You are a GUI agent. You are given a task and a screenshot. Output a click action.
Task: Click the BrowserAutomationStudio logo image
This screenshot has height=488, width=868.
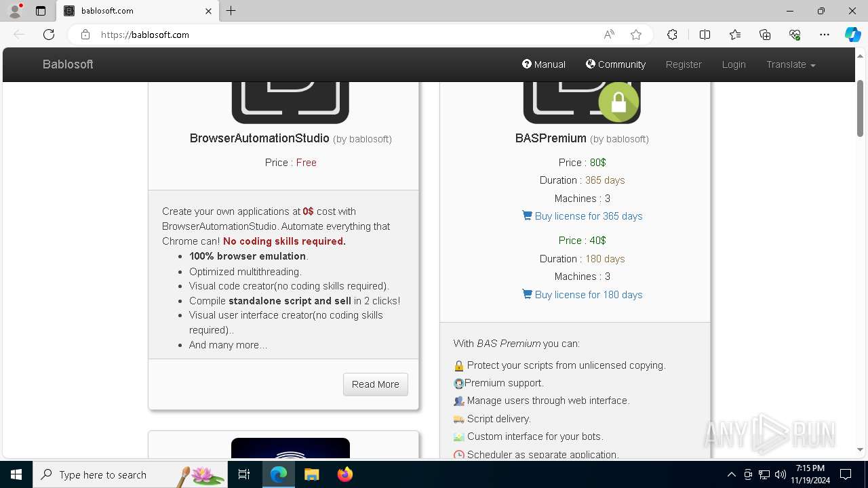click(x=290, y=103)
